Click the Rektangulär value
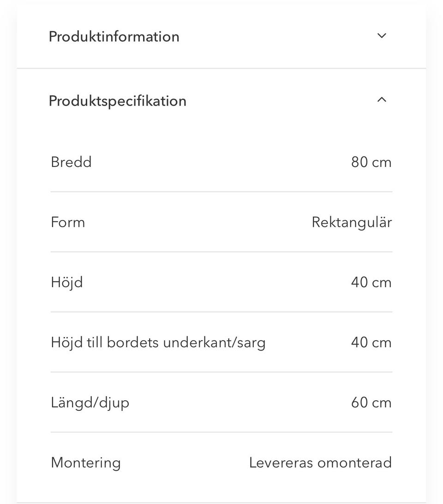This screenshot has width=443, height=504. (352, 222)
